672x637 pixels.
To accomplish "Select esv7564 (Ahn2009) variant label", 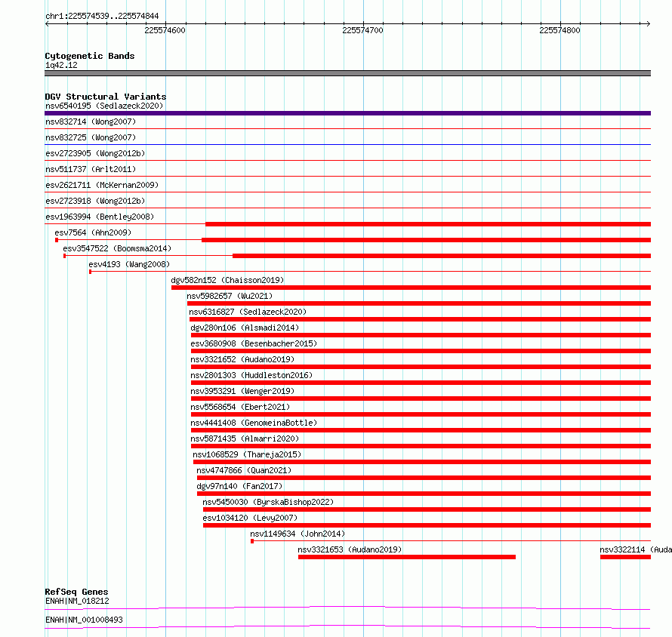I will [x=93, y=232].
